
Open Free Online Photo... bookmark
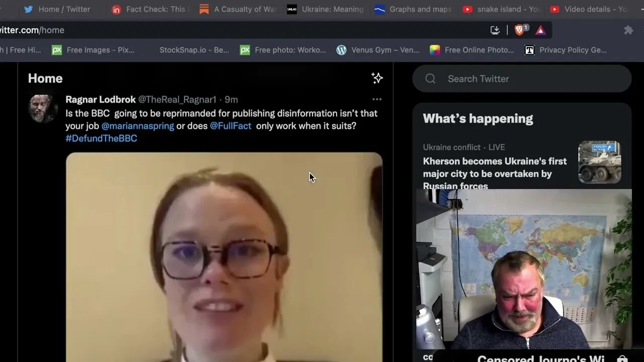pyautogui.click(x=472, y=50)
